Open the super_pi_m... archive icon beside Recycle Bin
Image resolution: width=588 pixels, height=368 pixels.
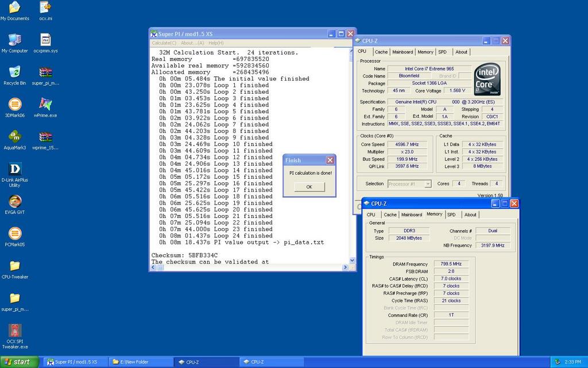[45, 72]
